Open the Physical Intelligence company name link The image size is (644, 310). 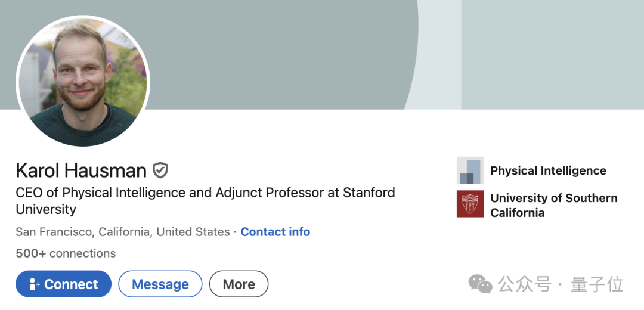pyautogui.click(x=548, y=171)
